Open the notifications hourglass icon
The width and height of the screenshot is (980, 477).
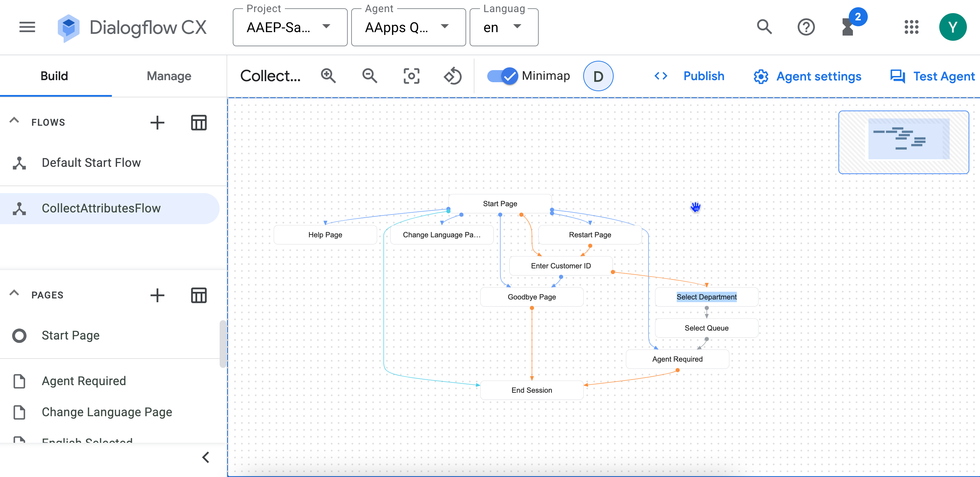848,27
